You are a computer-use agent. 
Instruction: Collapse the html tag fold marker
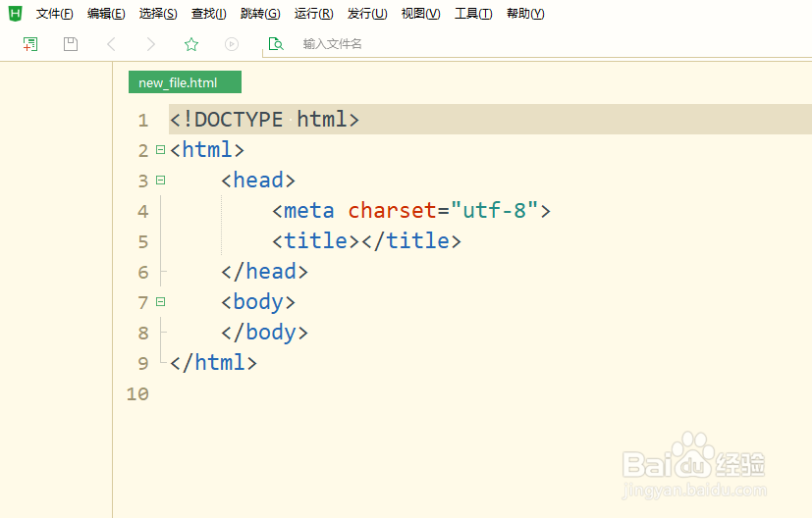click(x=160, y=150)
